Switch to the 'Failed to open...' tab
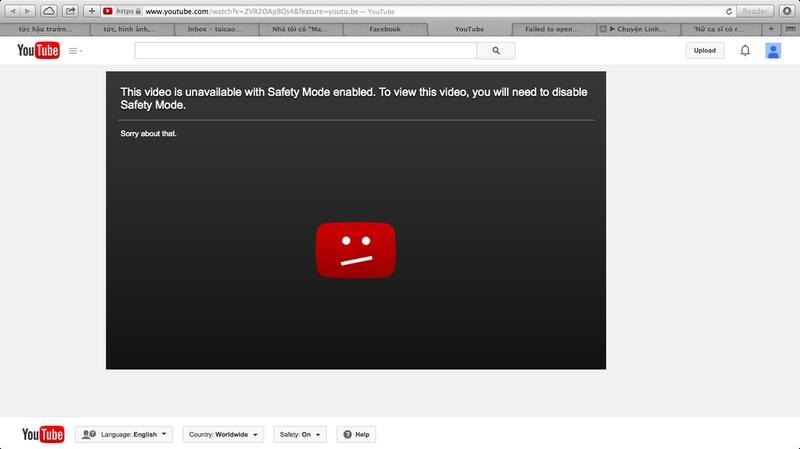This screenshot has height=449, width=800. pyautogui.click(x=554, y=29)
